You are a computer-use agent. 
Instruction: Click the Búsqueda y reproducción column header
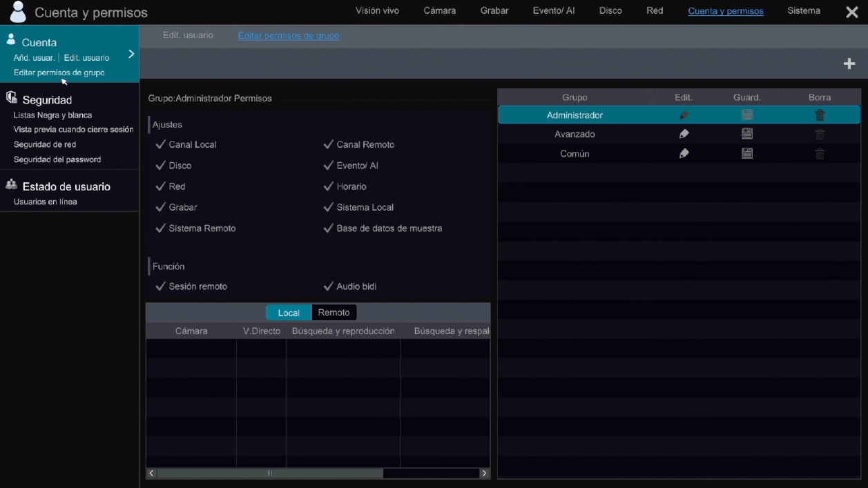coord(343,331)
